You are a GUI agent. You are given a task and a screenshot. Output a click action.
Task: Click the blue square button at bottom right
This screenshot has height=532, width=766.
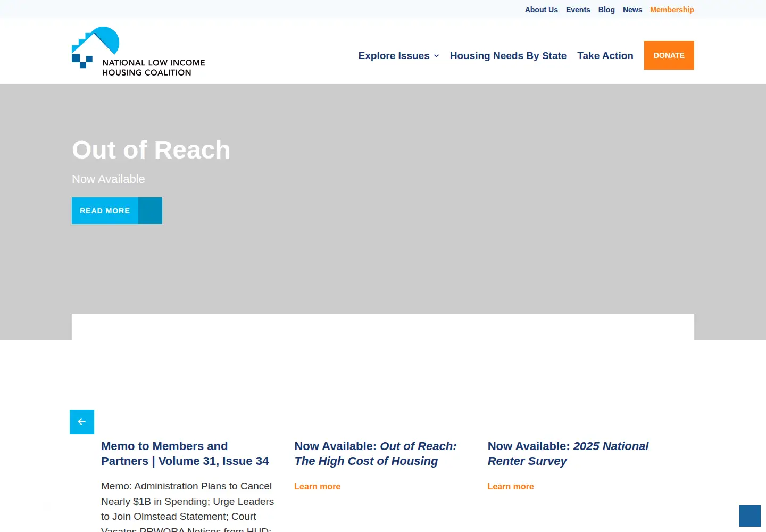tap(750, 516)
